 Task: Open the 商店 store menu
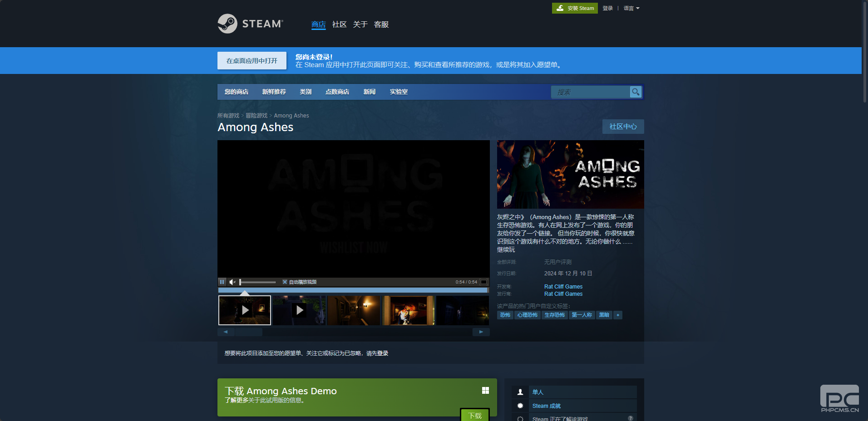point(319,24)
